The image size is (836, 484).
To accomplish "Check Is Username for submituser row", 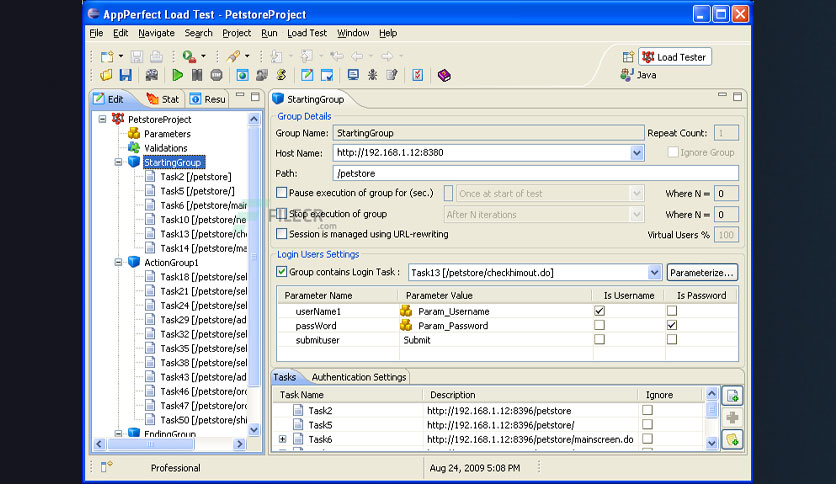I will click(599, 339).
